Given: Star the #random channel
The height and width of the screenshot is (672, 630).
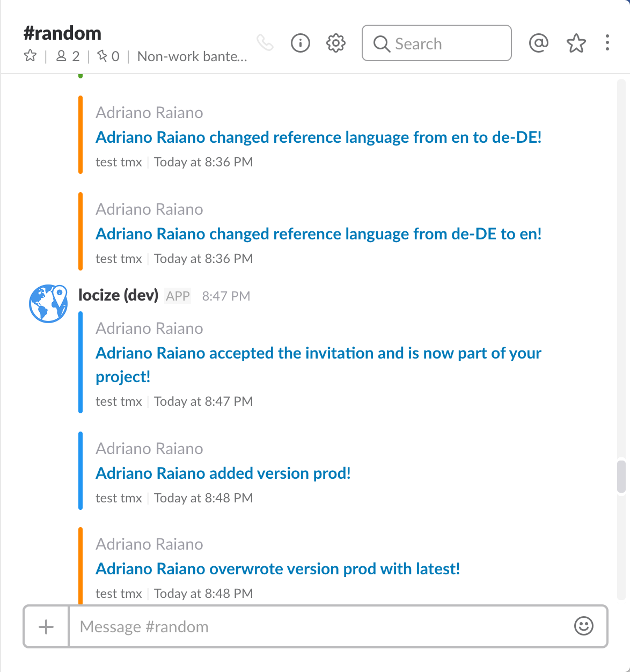Looking at the screenshot, I should [x=30, y=56].
